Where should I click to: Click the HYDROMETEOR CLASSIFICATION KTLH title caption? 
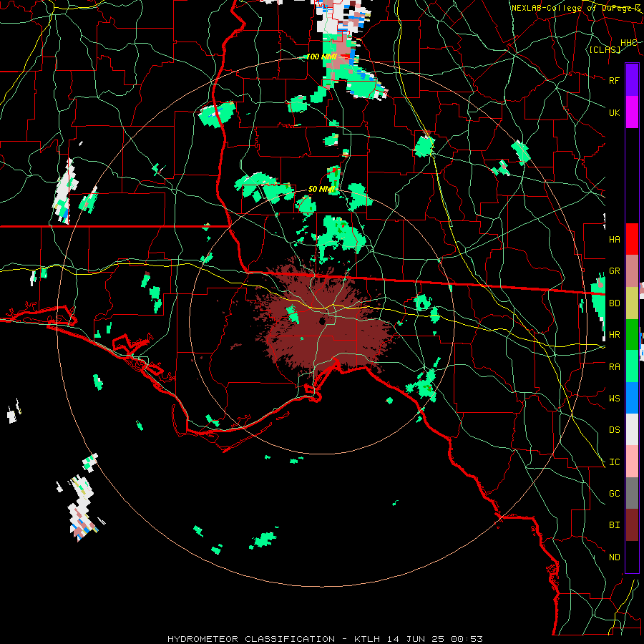tap(325, 639)
